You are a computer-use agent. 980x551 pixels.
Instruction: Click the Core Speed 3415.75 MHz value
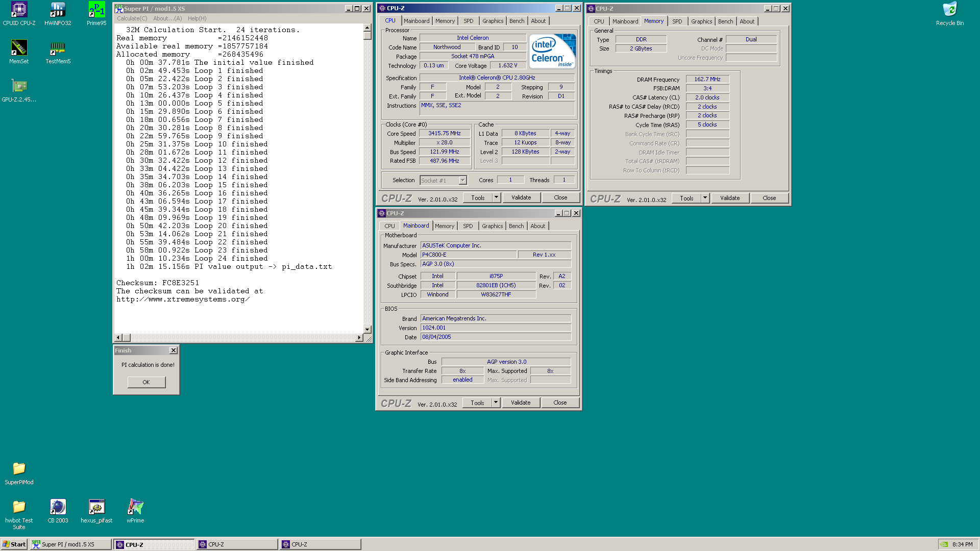(444, 133)
